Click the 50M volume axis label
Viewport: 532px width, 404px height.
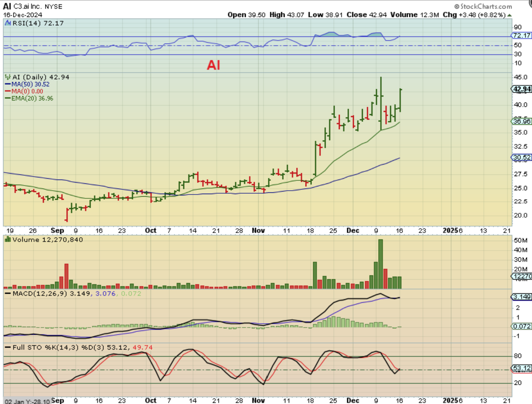pos(520,241)
